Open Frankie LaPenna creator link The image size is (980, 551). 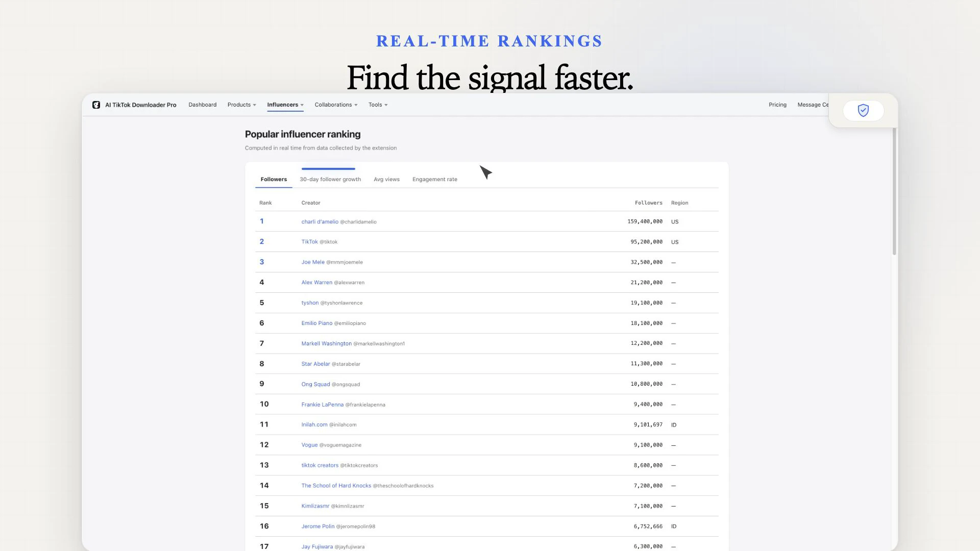coord(322,405)
